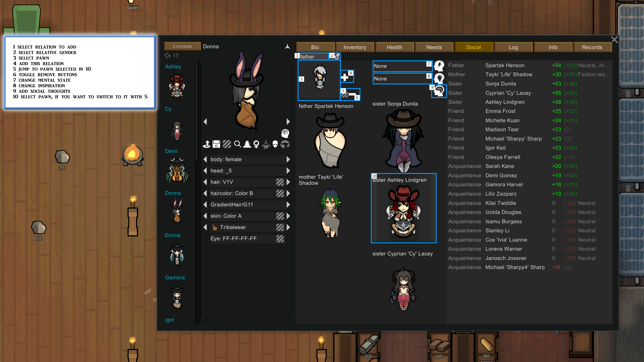This screenshot has height=362, width=644.
Task: Switch to the Records tab
Action: [592, 47]
